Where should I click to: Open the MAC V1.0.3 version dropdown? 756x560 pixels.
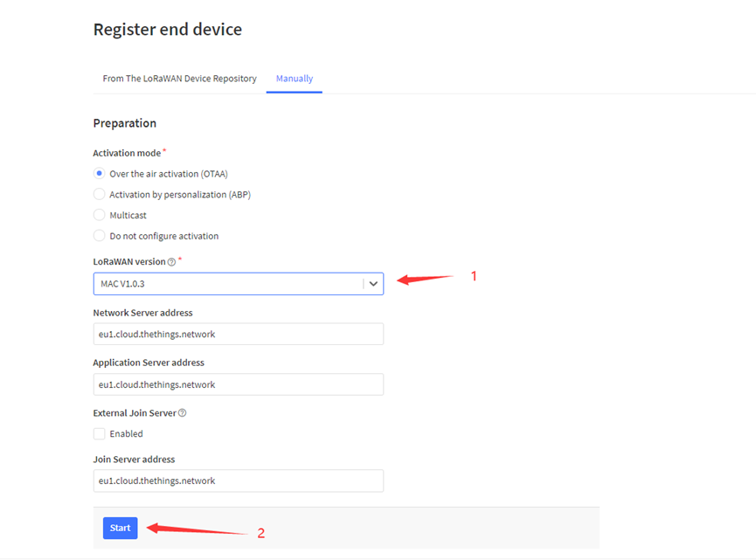239,284
